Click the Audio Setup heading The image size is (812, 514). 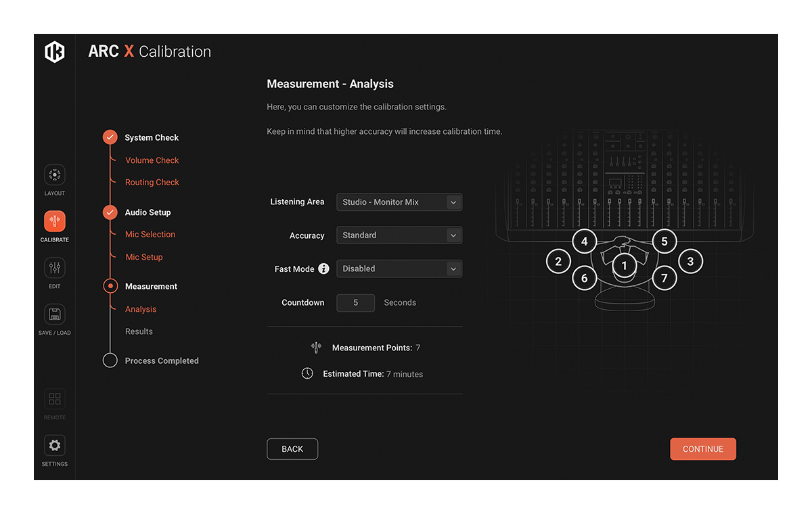[148, 212]
